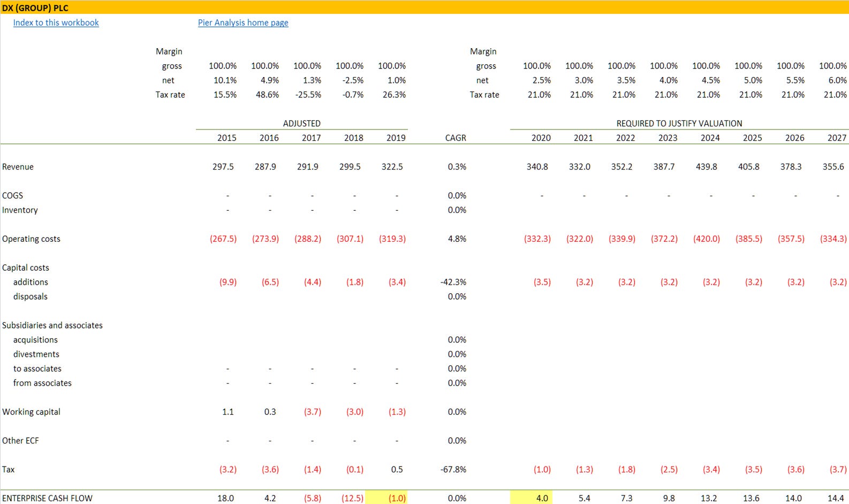Select the Subsidiaries and associates heading

[x=52, y=325]
